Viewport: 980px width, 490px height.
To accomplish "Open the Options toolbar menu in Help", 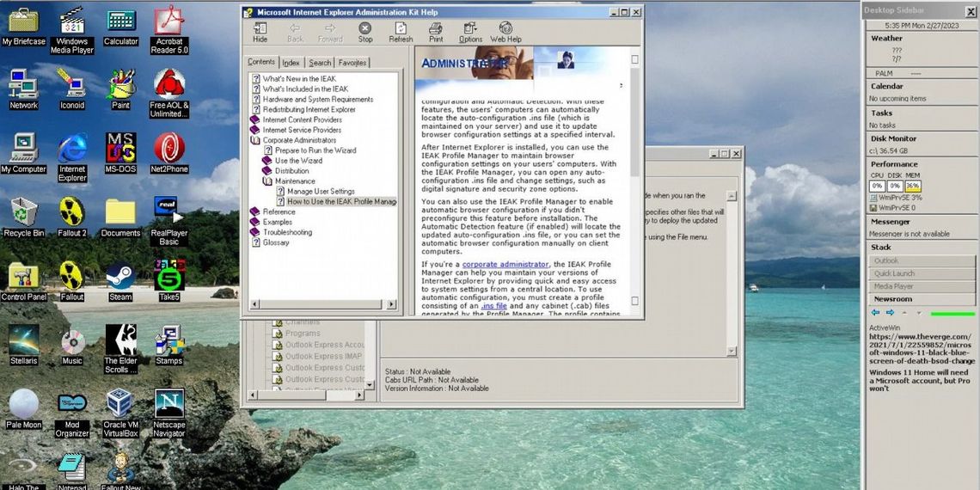I will point(470,33).
